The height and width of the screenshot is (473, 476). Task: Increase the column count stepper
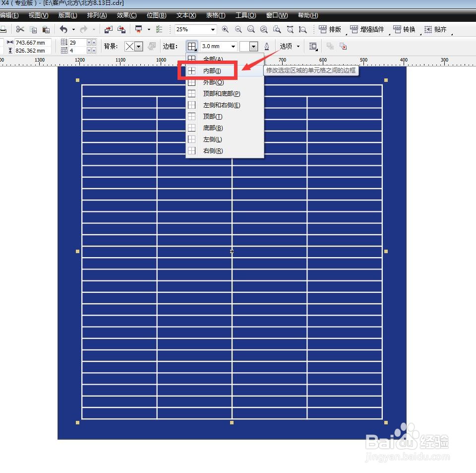click(x=94, y=51)
